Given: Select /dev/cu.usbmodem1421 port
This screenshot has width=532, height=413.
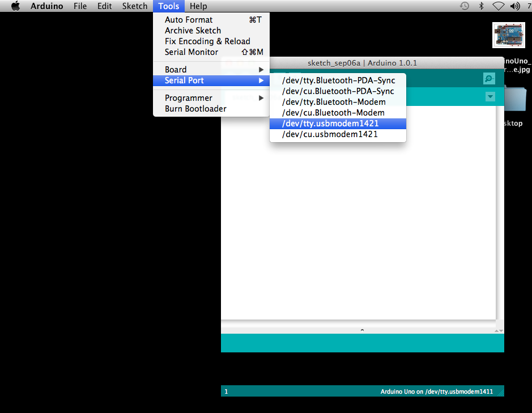Looking at the screenshot, I should pyautogui.click(x=338, y=134).
